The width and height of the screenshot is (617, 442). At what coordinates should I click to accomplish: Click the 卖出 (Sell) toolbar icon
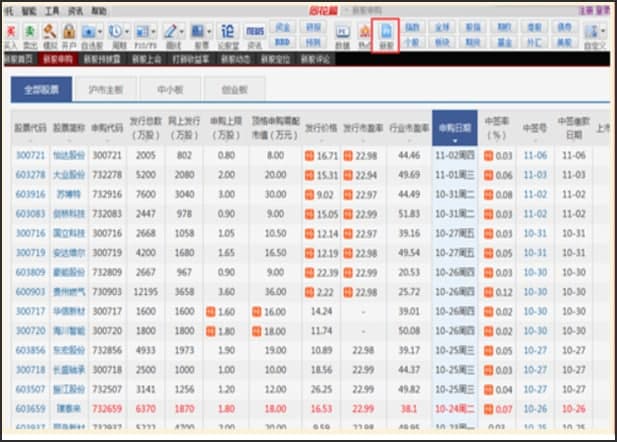coord(29,34)
